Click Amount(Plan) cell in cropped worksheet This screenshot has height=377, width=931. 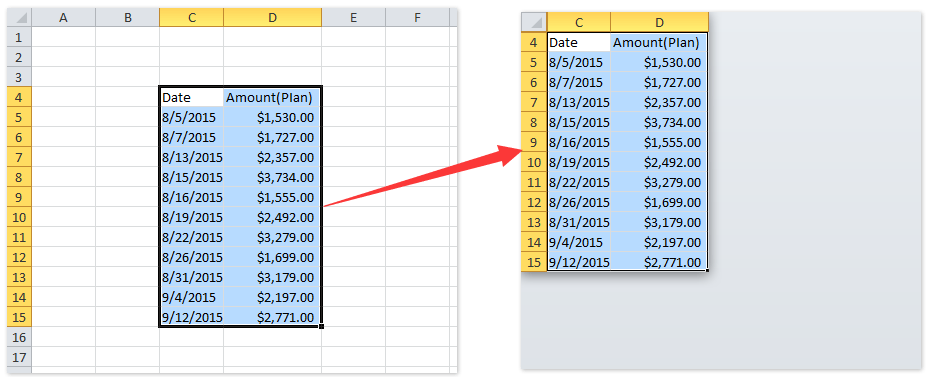(659, 43)
